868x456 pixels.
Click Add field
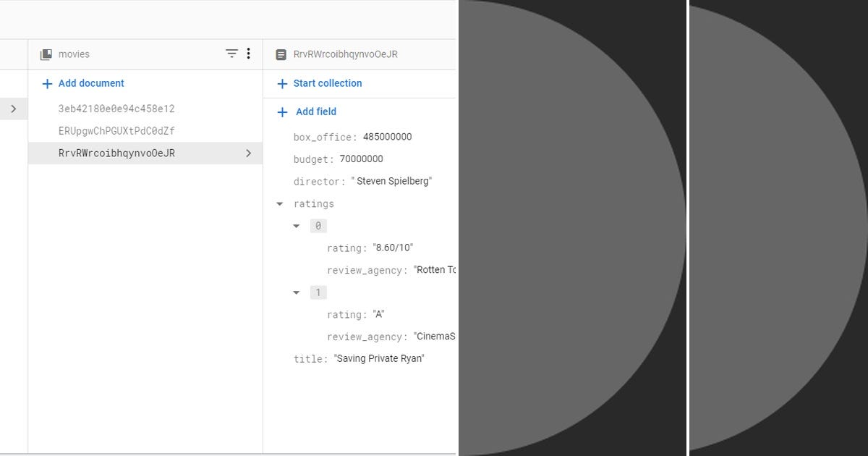point(316,111)
